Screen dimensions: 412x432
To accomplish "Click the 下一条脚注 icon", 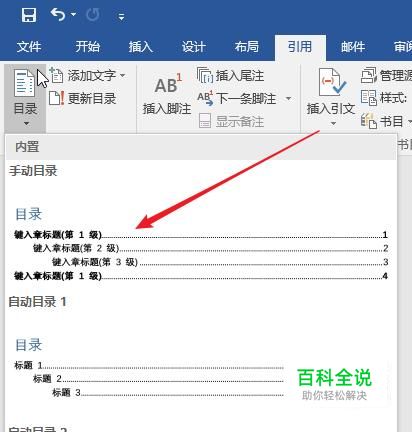I will [205, 98].
